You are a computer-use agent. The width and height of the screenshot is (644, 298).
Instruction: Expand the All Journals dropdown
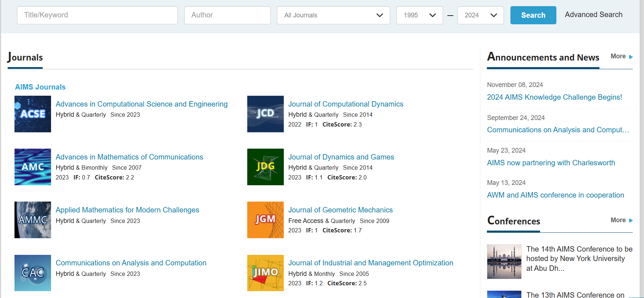pos(333,15)
